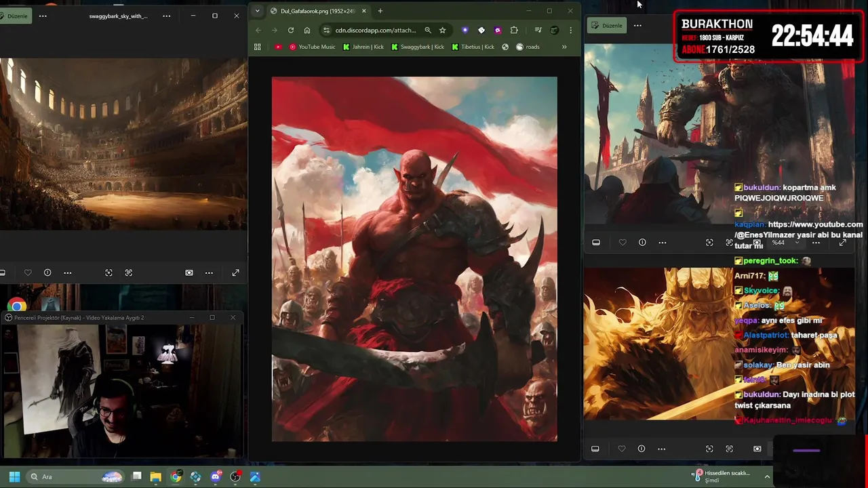868x488 pixels.
Task: Click Düzenle in the swaggybark_sky Photos window
Action: 14,16
